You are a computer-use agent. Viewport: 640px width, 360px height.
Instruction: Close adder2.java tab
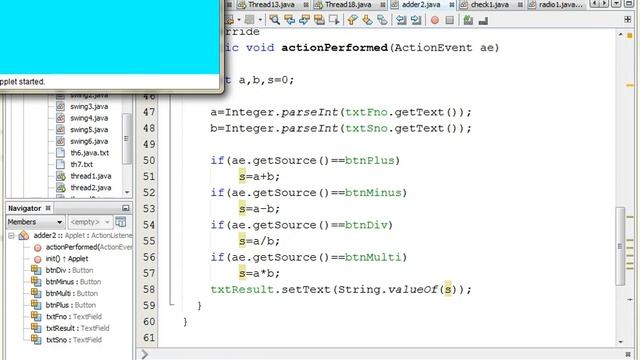point(452,4)
